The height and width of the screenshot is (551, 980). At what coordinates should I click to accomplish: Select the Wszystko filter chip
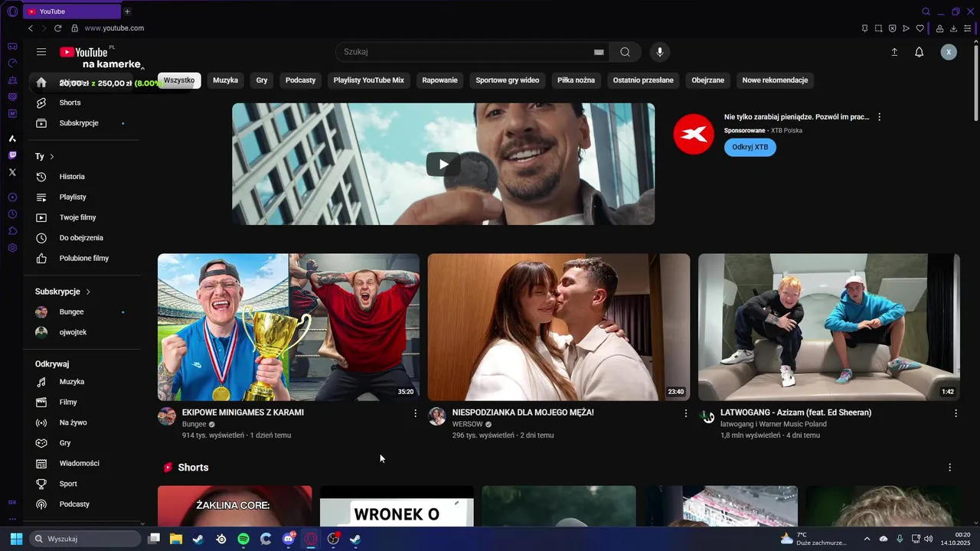click(x=179, y=80)
